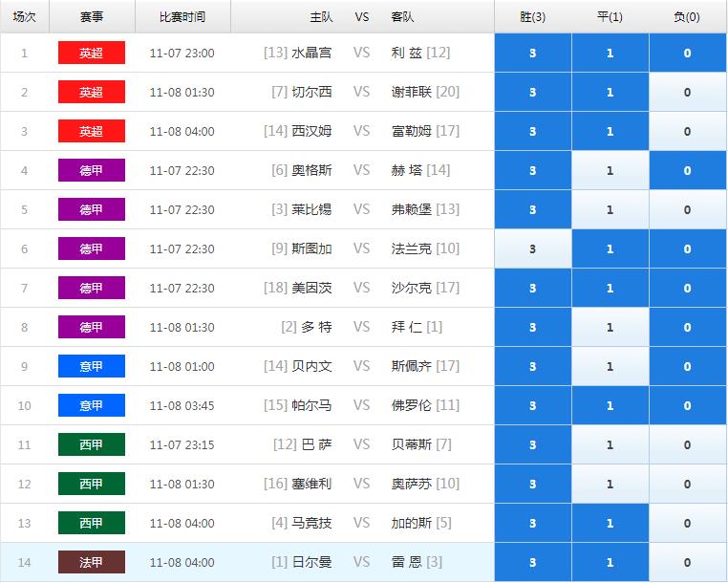Click away team 谢菲联 [20]

425,92
